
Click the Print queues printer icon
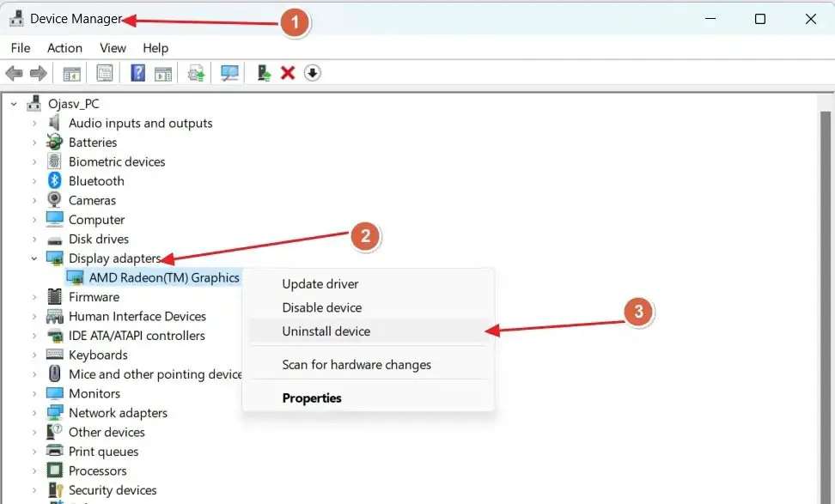54,451
